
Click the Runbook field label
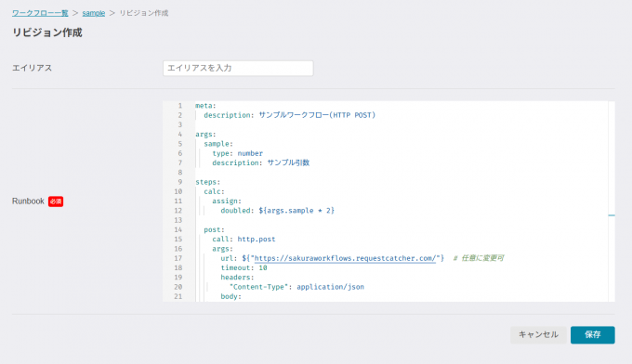(28, 201)
